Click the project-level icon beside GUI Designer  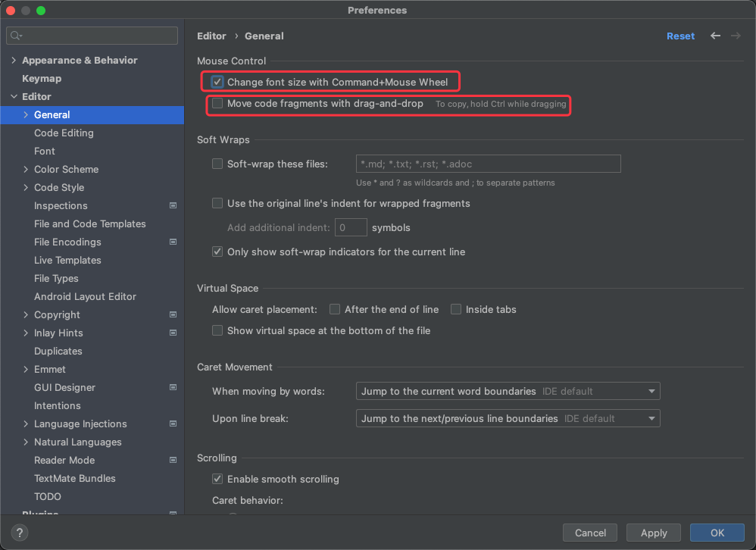(173, 387)
